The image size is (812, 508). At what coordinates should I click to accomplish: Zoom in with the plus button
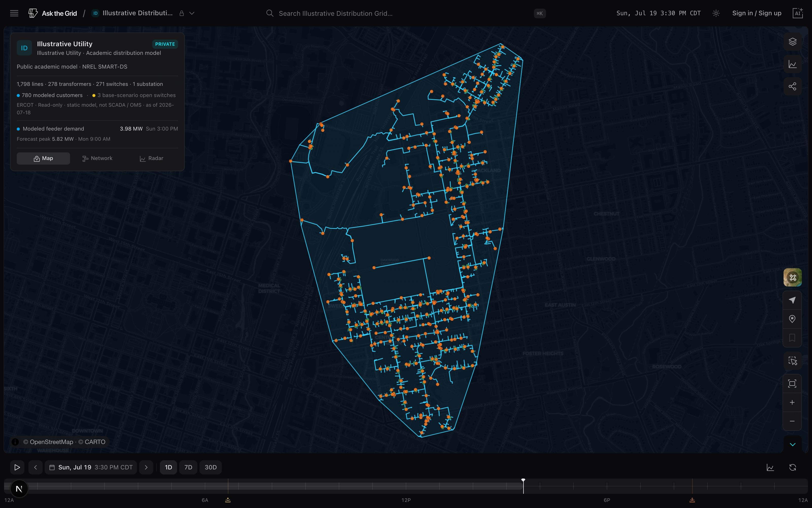click(792, 403)
